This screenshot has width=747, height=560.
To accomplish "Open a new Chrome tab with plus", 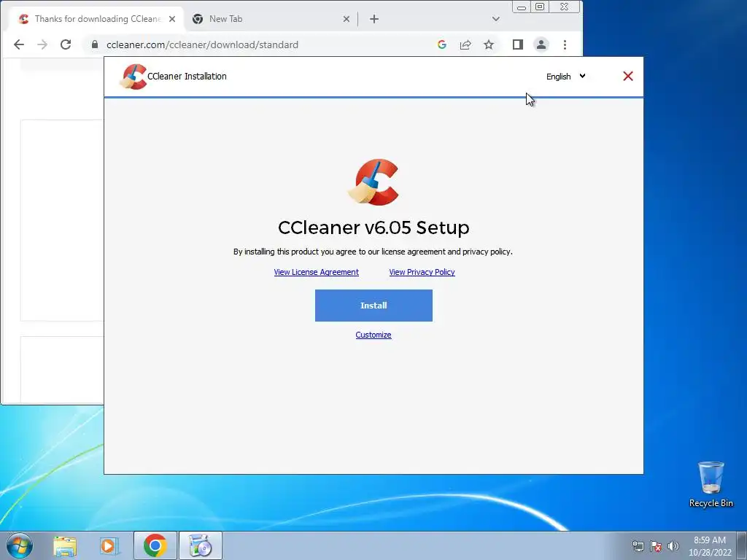I will click(x=374, y=19).
